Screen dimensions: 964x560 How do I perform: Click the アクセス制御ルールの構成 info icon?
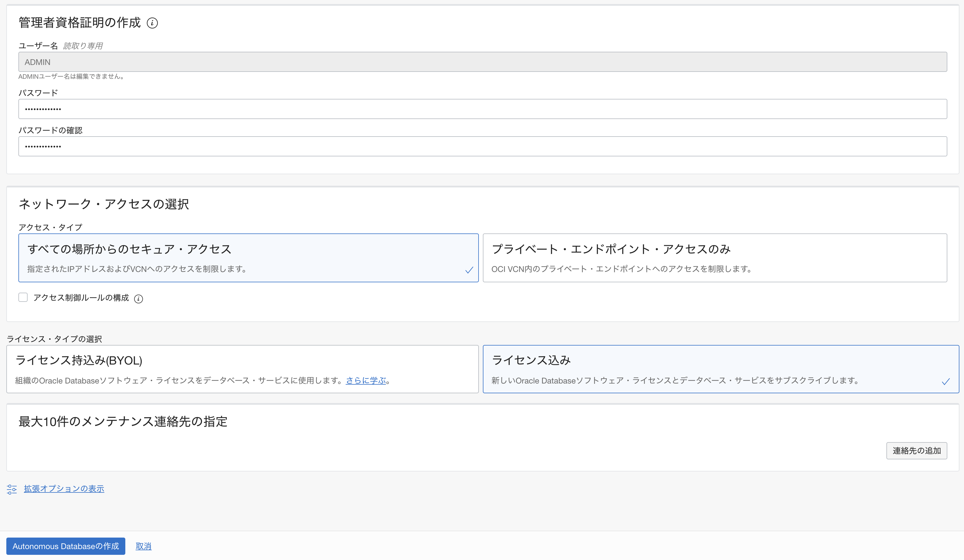[139, 299]
